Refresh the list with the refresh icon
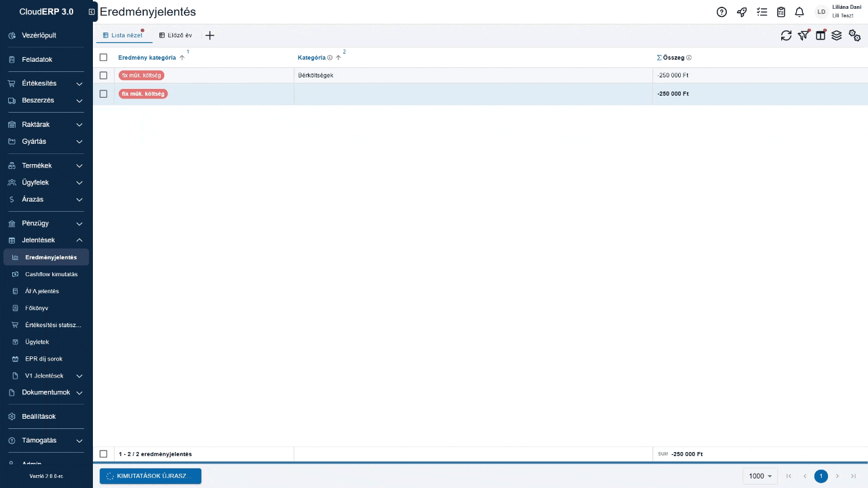868x488 pixels. click(786, 35)
